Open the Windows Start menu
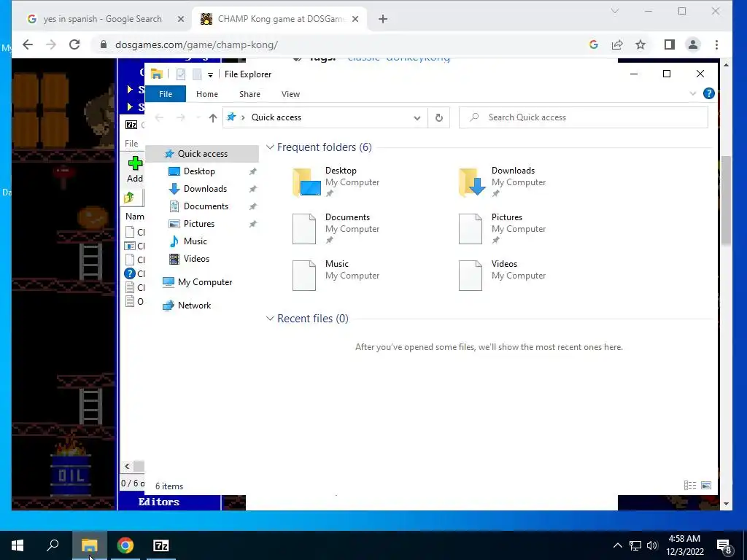747x560 pixels. pos(18,545)
